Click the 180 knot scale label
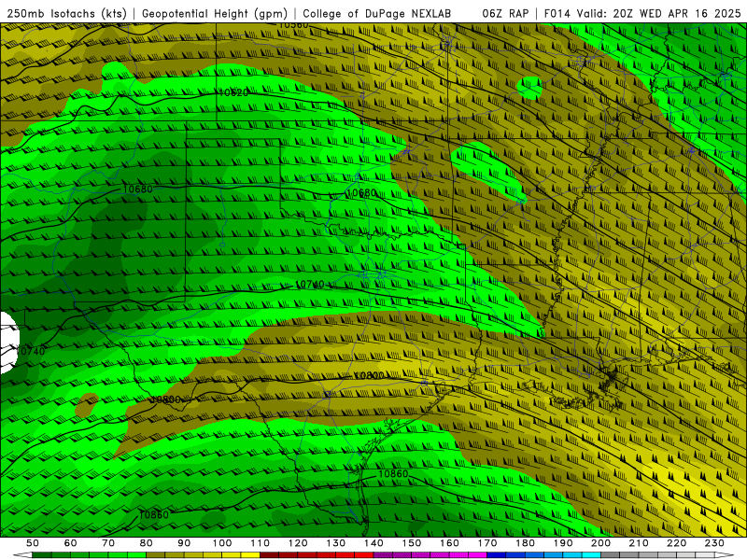The width and height of the screenshot is (747, 560). [x=525, y=543]
